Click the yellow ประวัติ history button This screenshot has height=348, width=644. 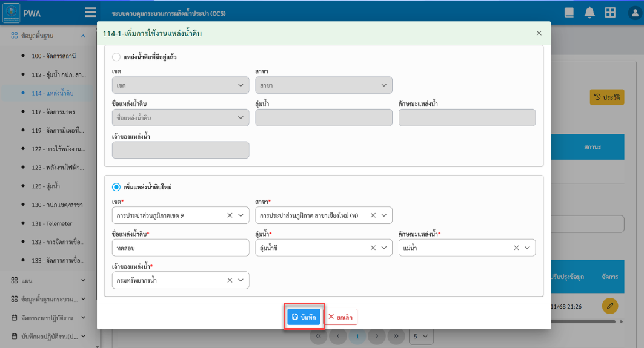click(x=607, y=97)
